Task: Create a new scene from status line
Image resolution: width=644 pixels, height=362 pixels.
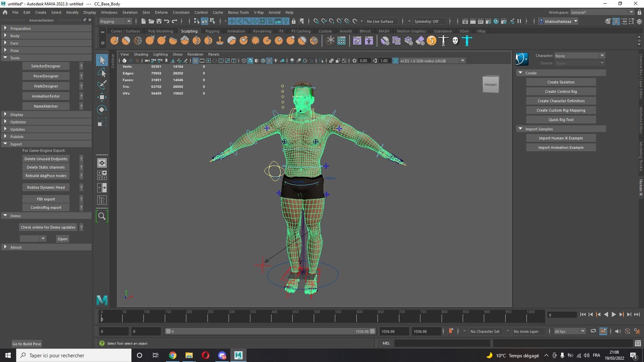Action: [x=143, y=21]
